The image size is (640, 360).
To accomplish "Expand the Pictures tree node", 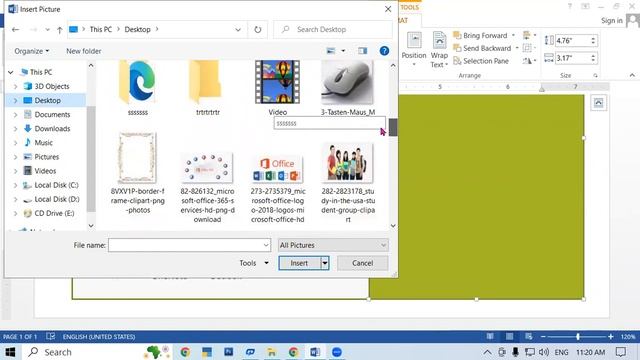I will click(16, 157).
